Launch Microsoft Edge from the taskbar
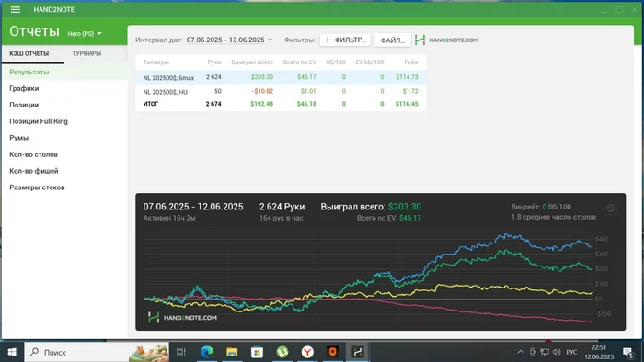 click(x=207, y=352)
